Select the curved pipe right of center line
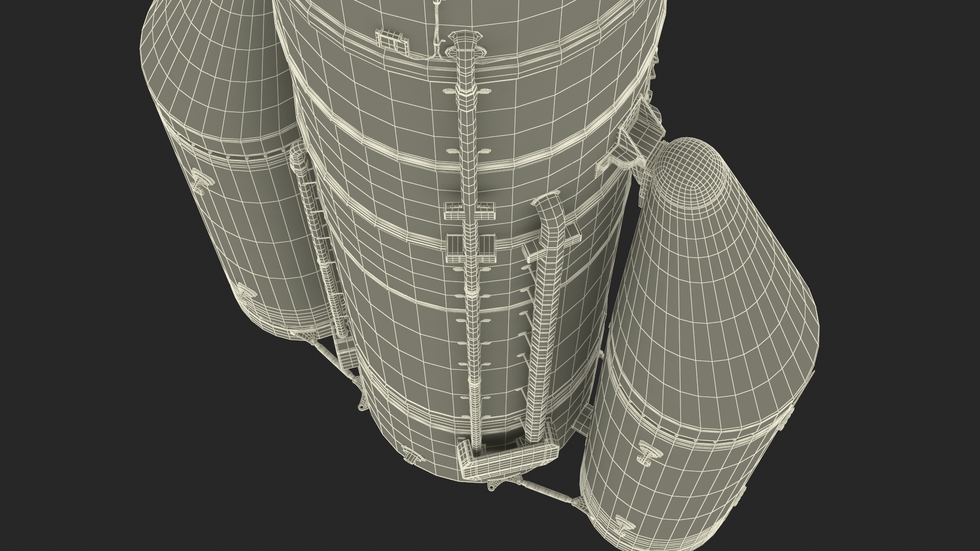Viewport: 980px width, 551px height. tap(546, 316)
